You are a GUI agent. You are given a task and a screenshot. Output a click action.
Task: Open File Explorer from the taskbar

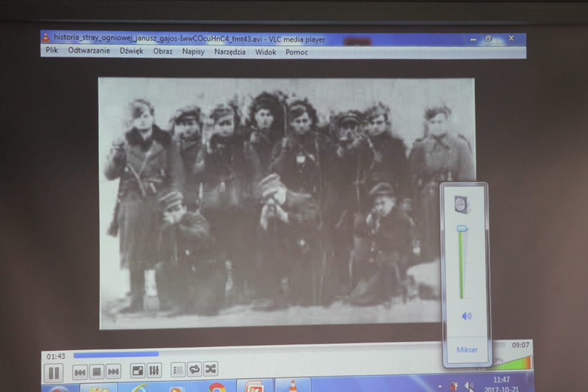coord(98,389)
